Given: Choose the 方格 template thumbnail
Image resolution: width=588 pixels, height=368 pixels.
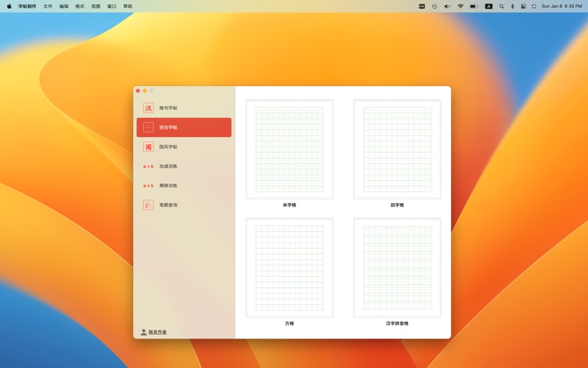Looking at the screenshot, I should pyautogui.click(x=290, y=268).
